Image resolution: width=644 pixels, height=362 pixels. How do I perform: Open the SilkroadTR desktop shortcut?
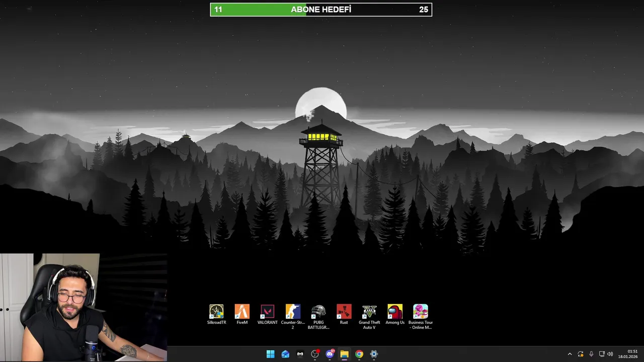point(216,315)
